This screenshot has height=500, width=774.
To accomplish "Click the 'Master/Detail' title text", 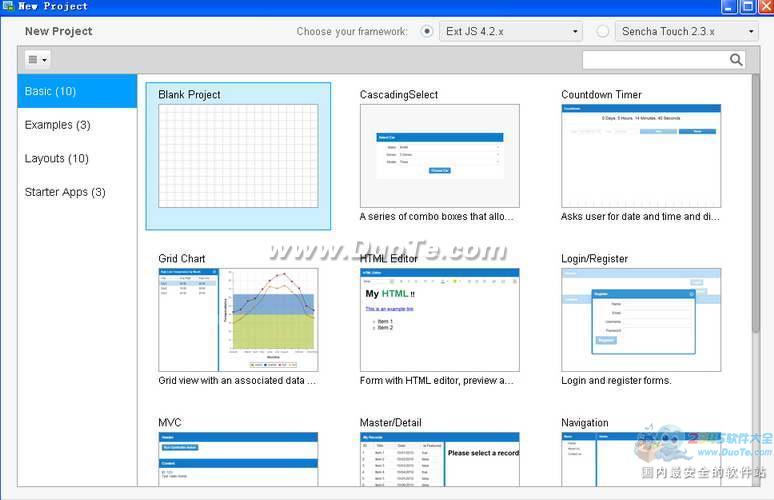I will pos(390,423).
